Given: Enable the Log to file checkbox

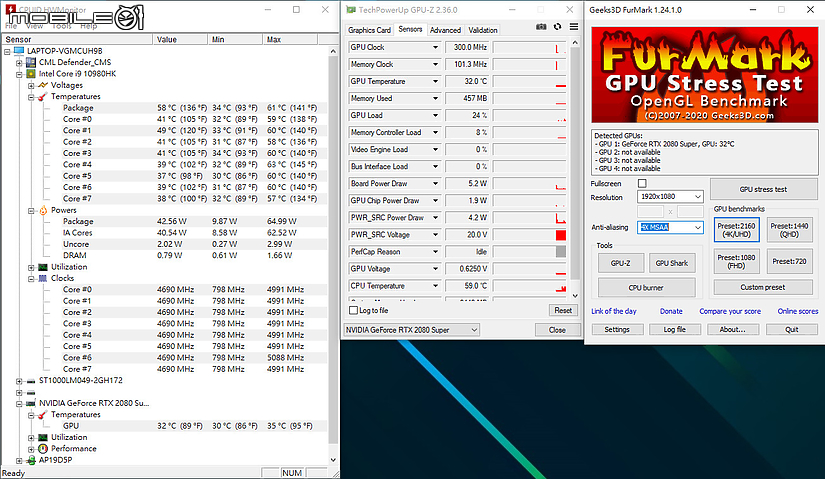Looking at the screenshot, I should pyautogui.click(x=354, y=311).
